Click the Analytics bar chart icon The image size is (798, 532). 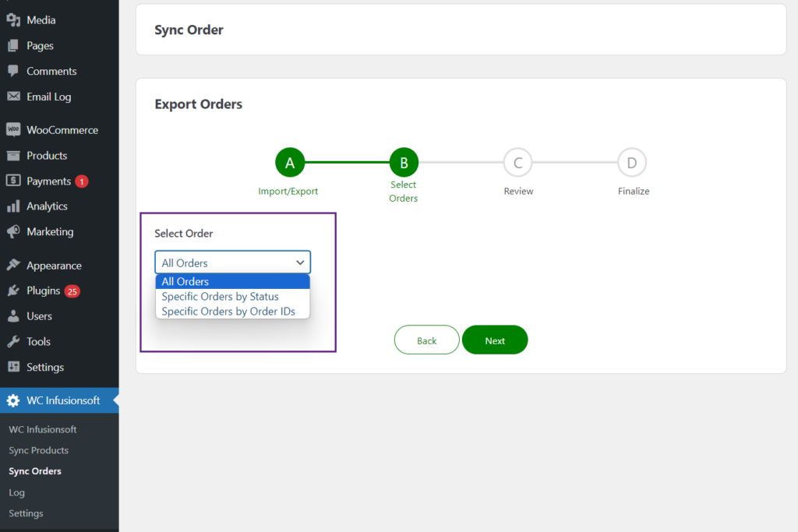pyautogui.click(x=13, y=206)
